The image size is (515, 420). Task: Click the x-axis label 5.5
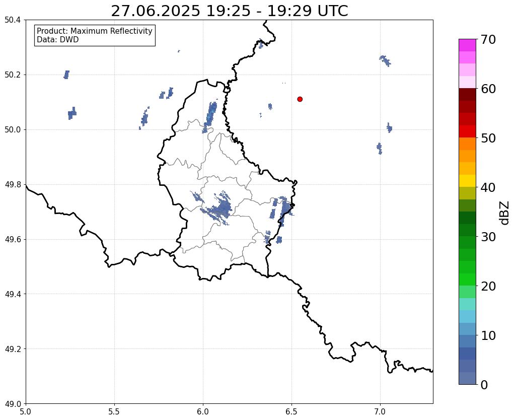coord(114,412)
